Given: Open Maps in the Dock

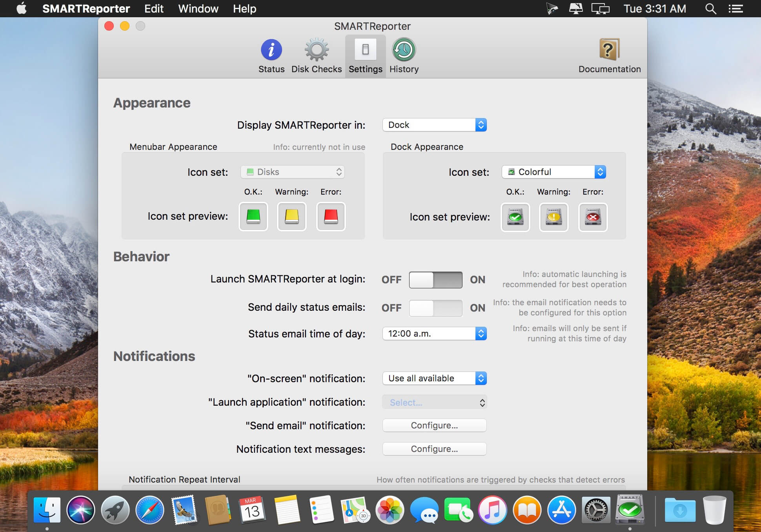Looking at the screenshot, I should point(355,510).
